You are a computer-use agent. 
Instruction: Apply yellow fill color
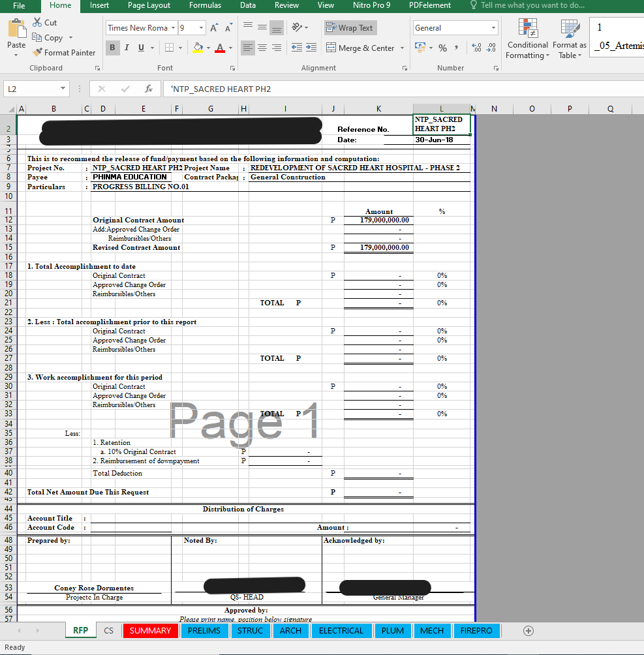tap(198, 48)
